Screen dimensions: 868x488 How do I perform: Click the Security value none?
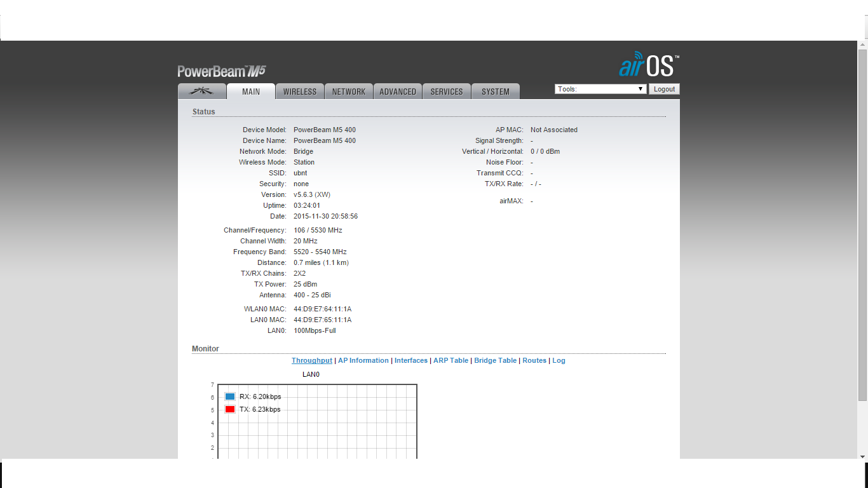[301, 184]
